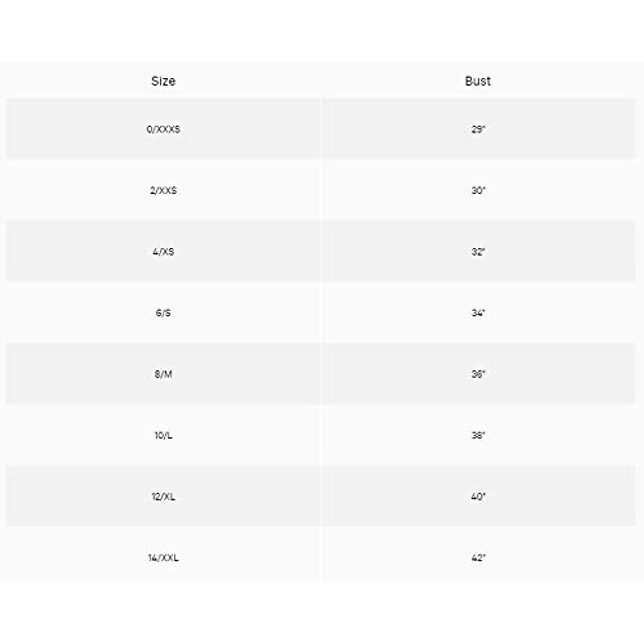
Task: Click the Size column header
Action: (x=163, y=81)
